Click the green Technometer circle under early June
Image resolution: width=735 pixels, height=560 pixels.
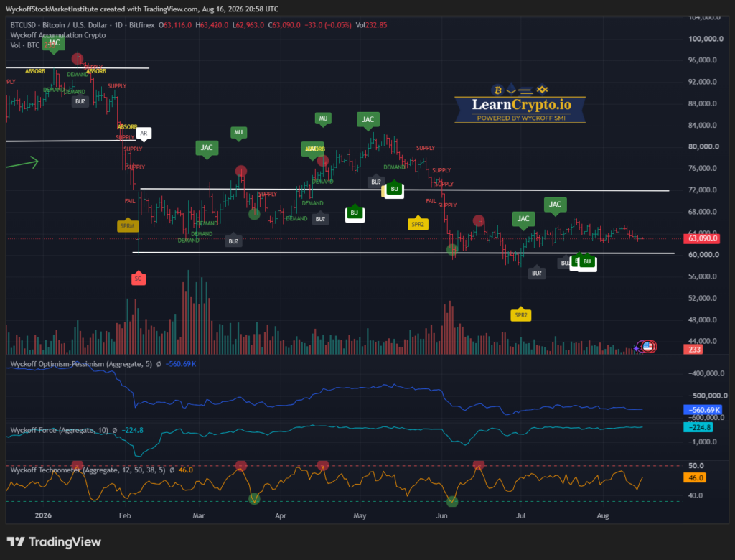tap(452, 501)
